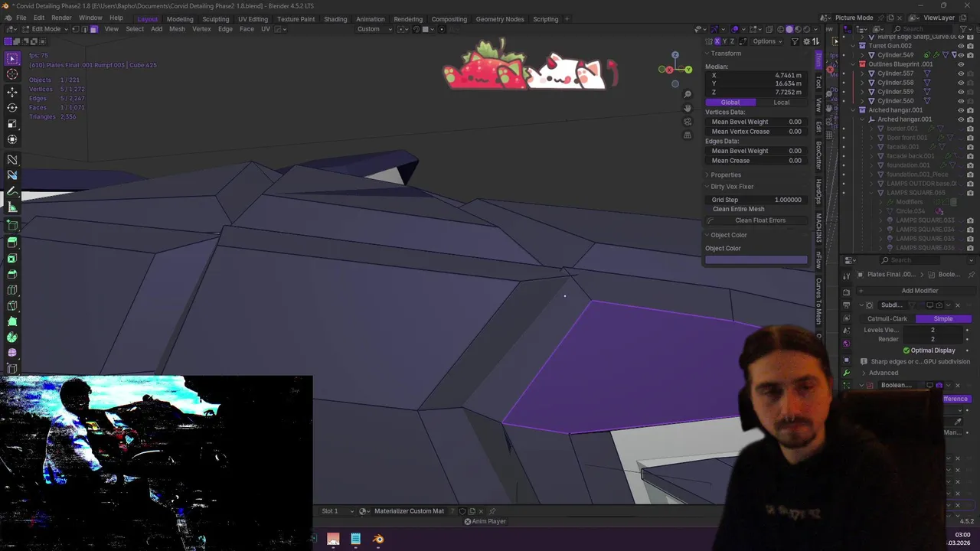Screen dimensions: 980x551
Task: Open the pink app icon in taskbar
Action: click(x=333, y=540)
